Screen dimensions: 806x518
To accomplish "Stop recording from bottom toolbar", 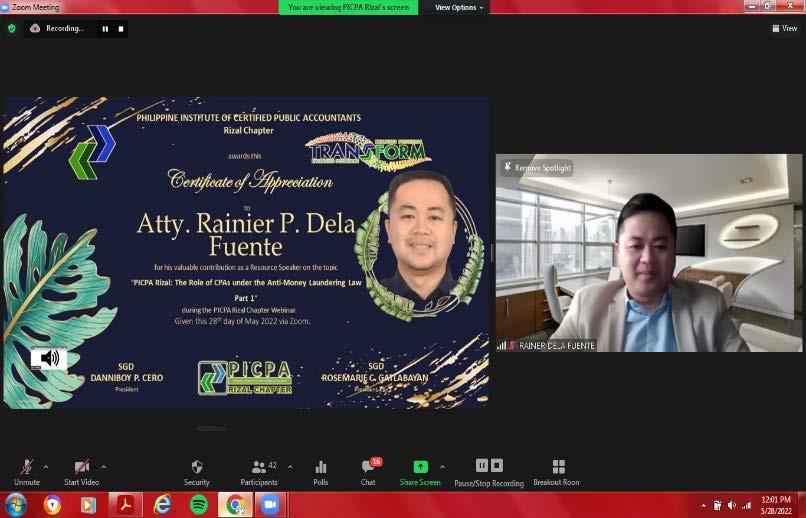I will 497,466.
